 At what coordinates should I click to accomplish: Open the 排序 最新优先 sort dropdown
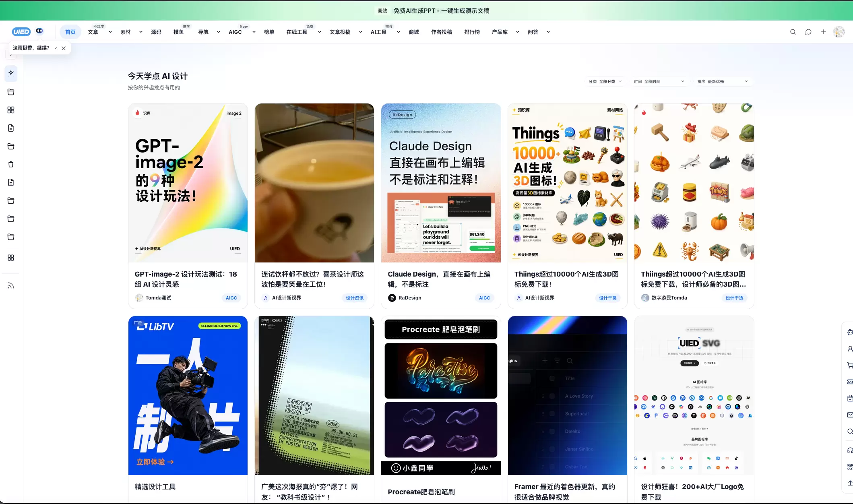click(x=723, y=82)
